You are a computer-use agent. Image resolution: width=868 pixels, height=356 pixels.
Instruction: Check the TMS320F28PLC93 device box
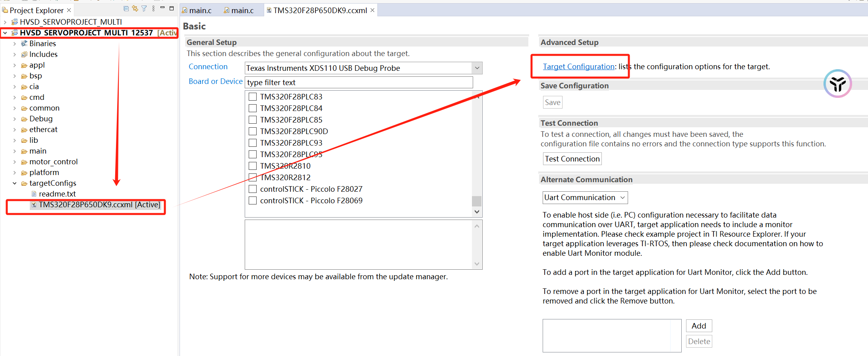click(252, 143)
